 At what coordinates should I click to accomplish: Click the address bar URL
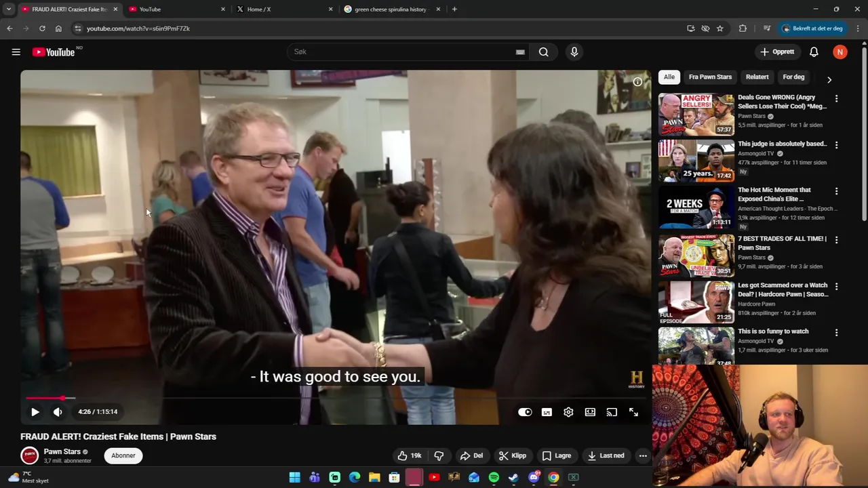point(138,28)
